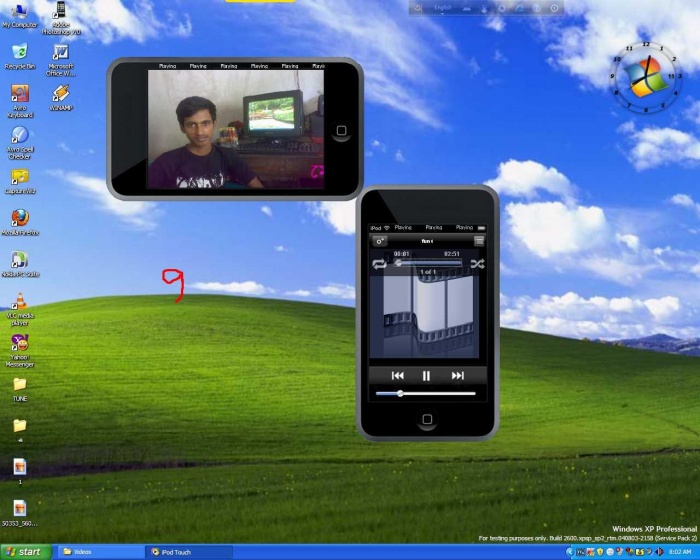
Task: Click the pink rotate icon on the video
Action: pyautogui.click(x=317, y=171)
